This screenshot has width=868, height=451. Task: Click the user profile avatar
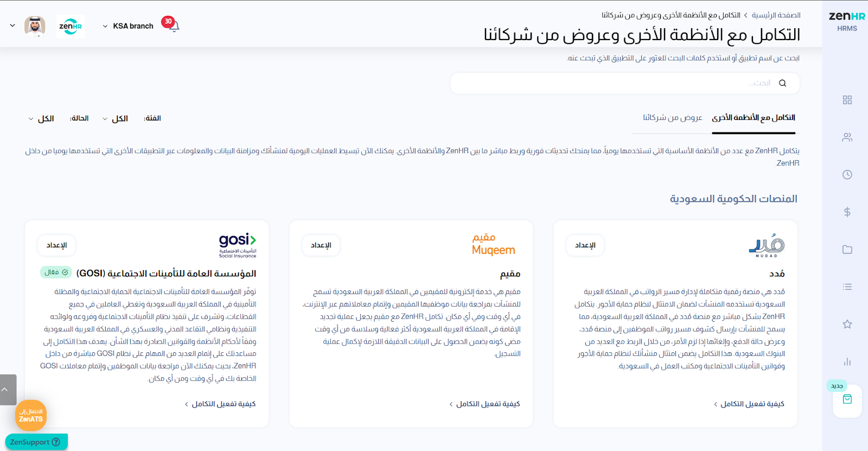[x=35, y=26]
